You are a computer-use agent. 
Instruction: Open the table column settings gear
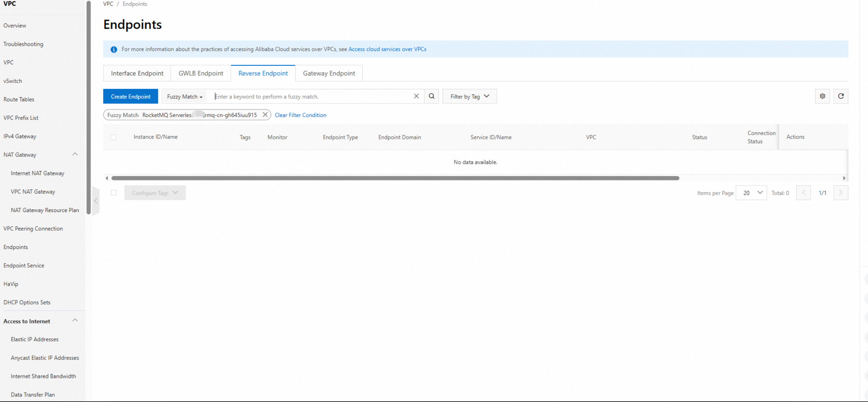pos(822,96)
